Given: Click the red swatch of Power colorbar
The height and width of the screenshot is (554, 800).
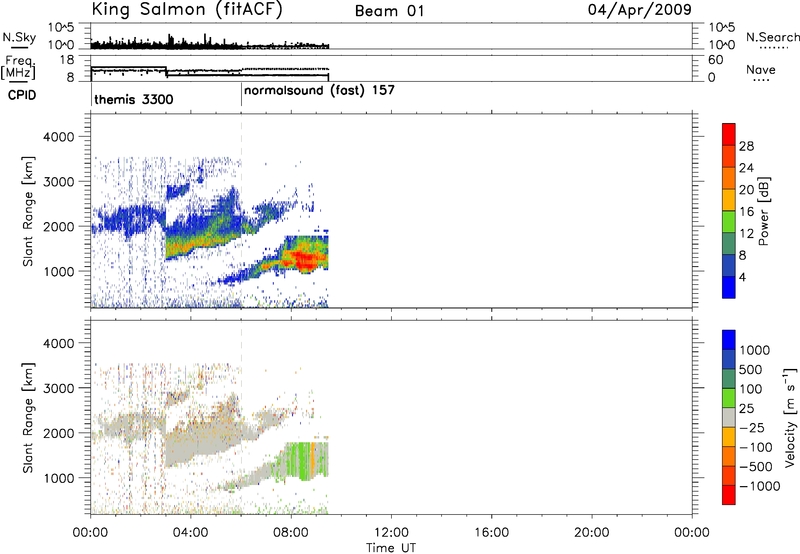Looking at the screenshot, I should pos(729,134).
